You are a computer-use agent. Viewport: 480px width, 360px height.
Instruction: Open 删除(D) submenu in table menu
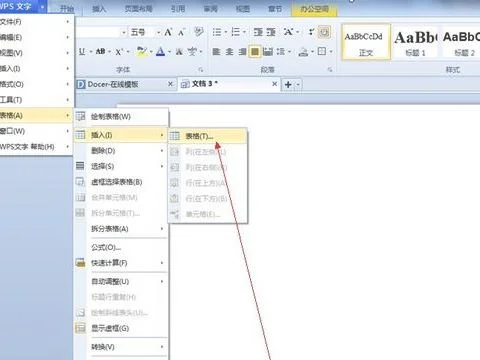coord(121,151)
